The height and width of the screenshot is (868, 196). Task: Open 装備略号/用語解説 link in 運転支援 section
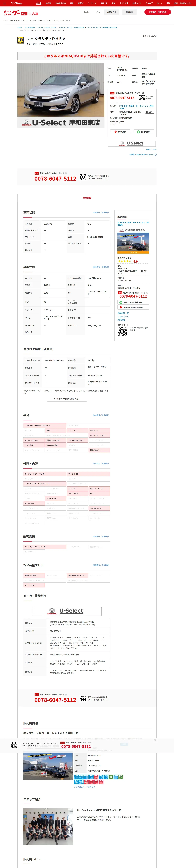[x=101, y=536]
